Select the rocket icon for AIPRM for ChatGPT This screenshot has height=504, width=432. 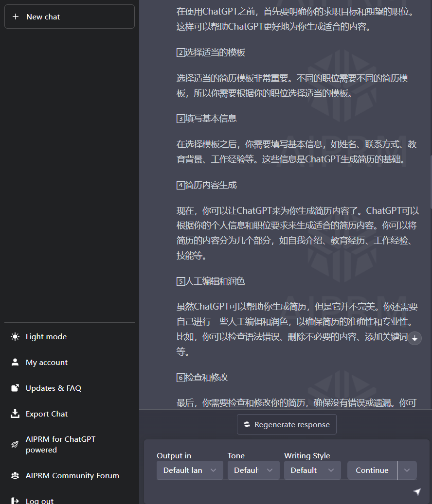14,444
